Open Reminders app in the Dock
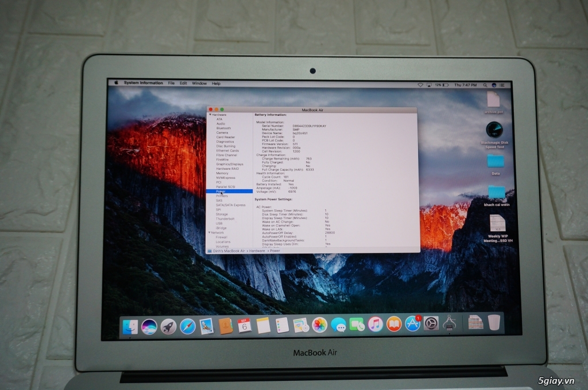The width and height of the screenshot is (588, 390). [x=282, y=325]
